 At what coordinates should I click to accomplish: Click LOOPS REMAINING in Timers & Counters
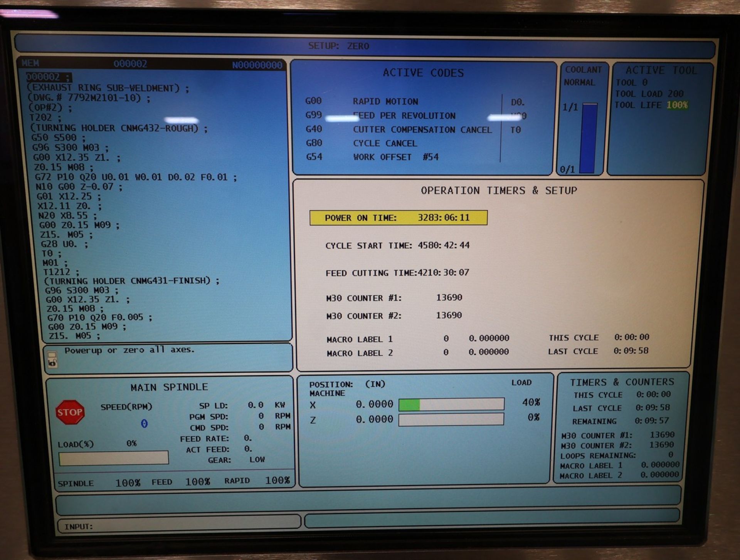[617, 455]
